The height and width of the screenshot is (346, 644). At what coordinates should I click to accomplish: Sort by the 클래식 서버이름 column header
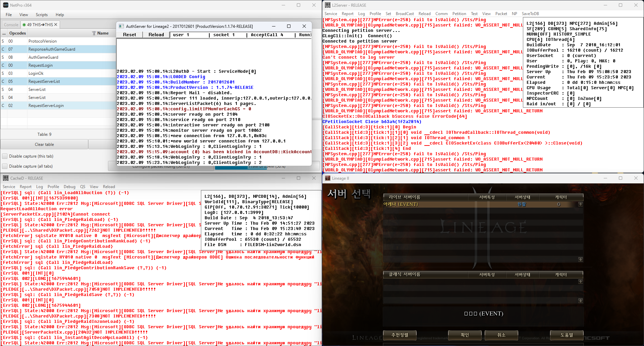point(426,275)
